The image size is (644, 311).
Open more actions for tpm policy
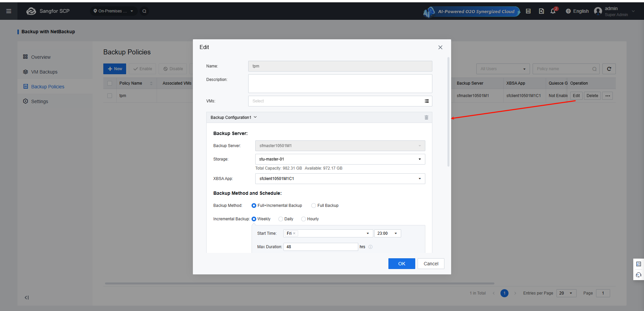[x=608, y=96]
